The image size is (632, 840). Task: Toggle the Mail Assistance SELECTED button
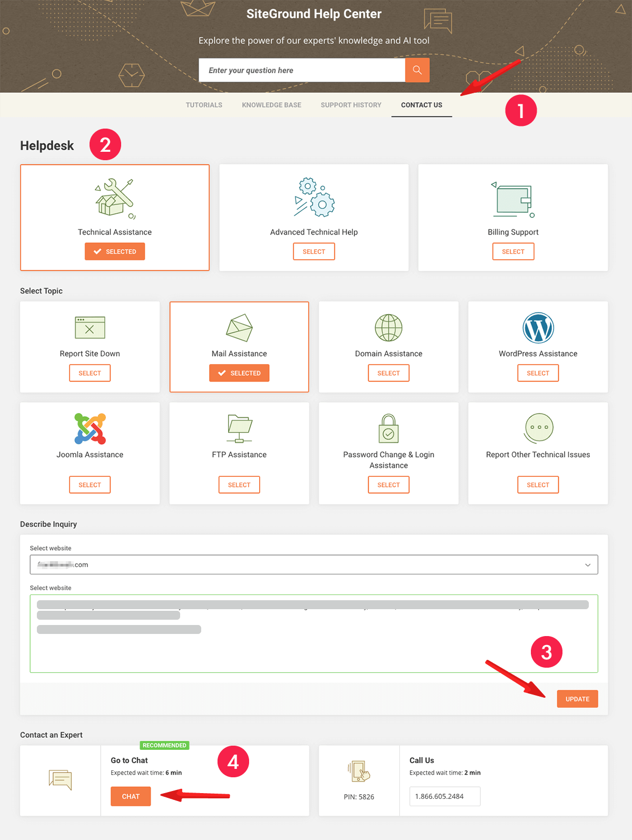[x=239, y=373]
